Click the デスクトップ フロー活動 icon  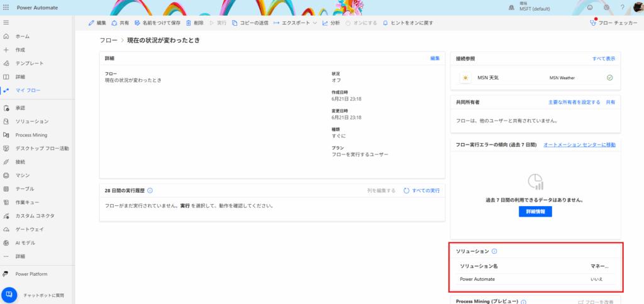6,148
